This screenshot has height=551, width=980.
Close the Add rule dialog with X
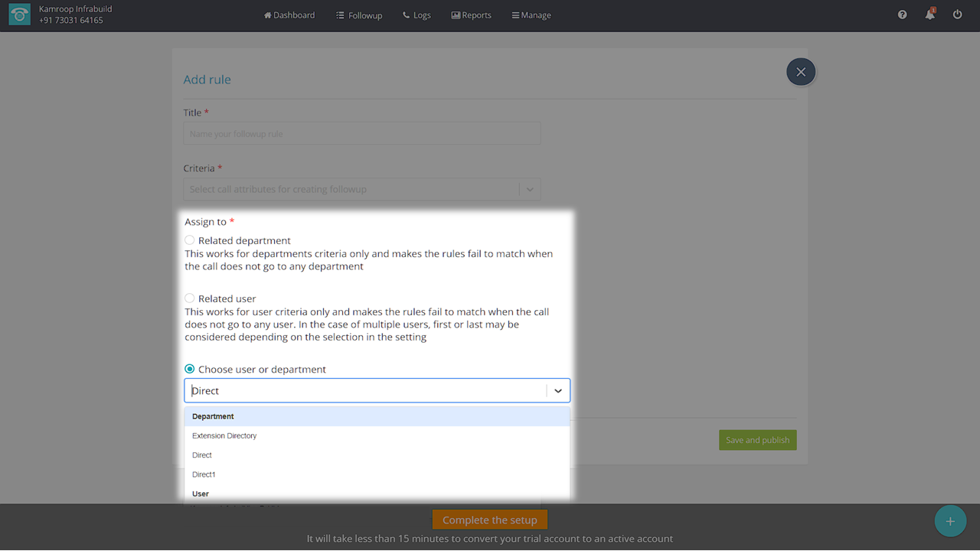[801, 72]
